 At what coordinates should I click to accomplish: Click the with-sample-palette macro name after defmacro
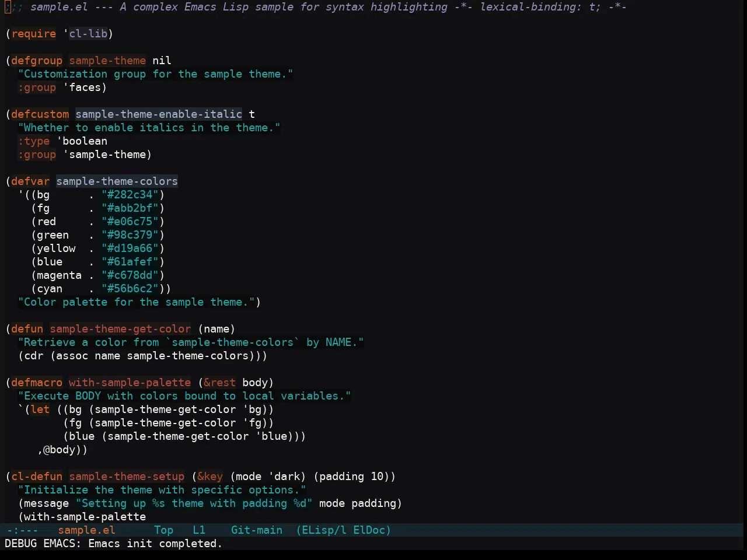(x=130, y=383)
